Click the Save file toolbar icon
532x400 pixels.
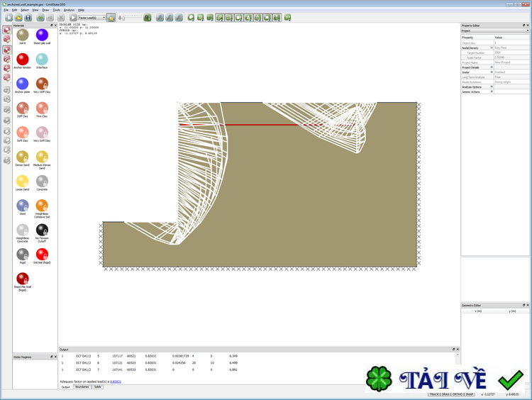point(28,18)
